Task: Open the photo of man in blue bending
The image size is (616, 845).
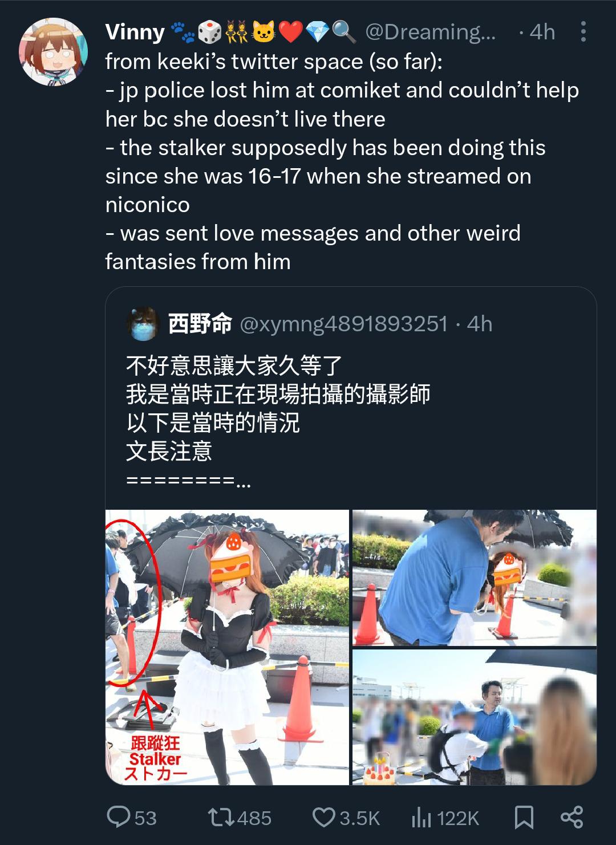Action: (475, 578)
